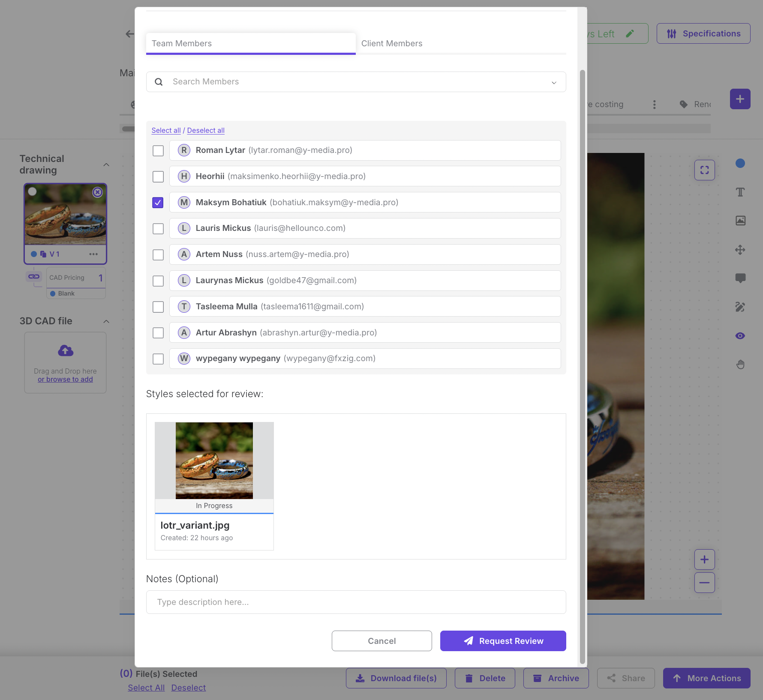The image size is (763, 700).
Task: Select the move arrows tool
Action: pyautogui.click(x=740, y=250)
